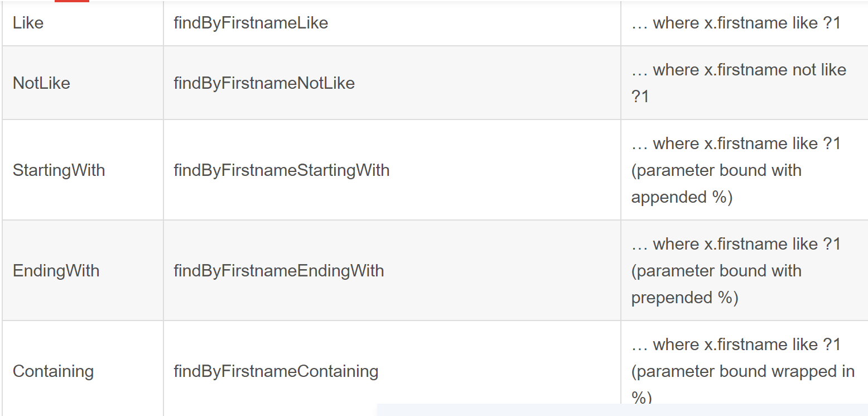Click the 'Containing' keyword cell
Screen dimensions: 868x416
[x=53, y=371]
